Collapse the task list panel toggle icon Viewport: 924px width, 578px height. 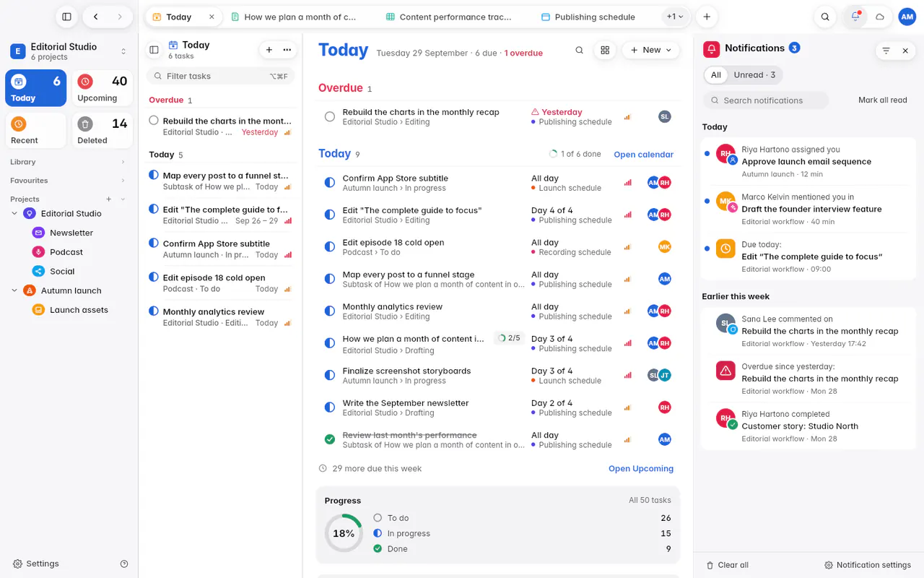pos(154,50)
